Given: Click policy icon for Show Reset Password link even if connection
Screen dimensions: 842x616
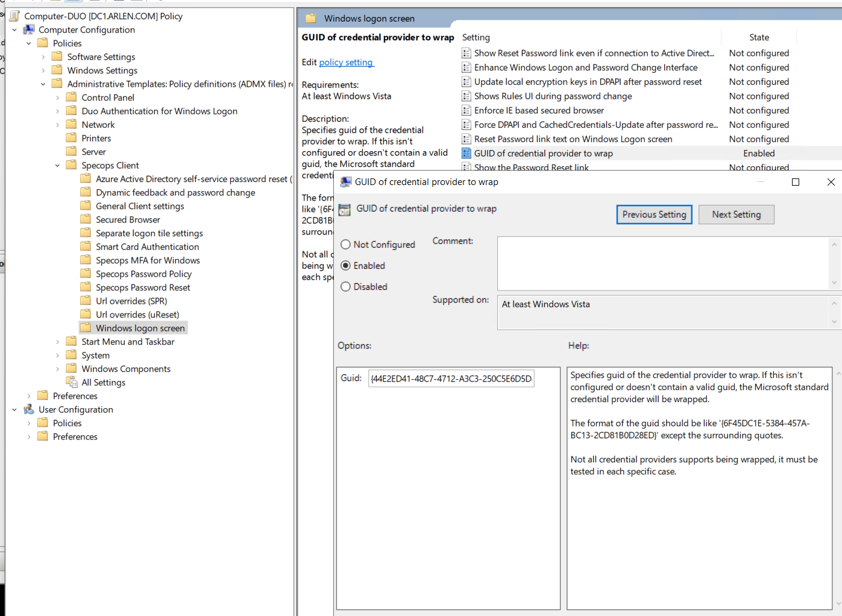Looking at the screenshot, I should (x=467, y=53).
